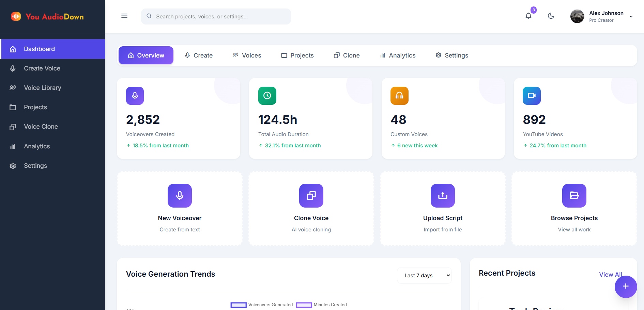Click Alex Johnson's avatar photo
Image resolution: width=644 pixels, height=310 pixels.
[x=577, y=16]
